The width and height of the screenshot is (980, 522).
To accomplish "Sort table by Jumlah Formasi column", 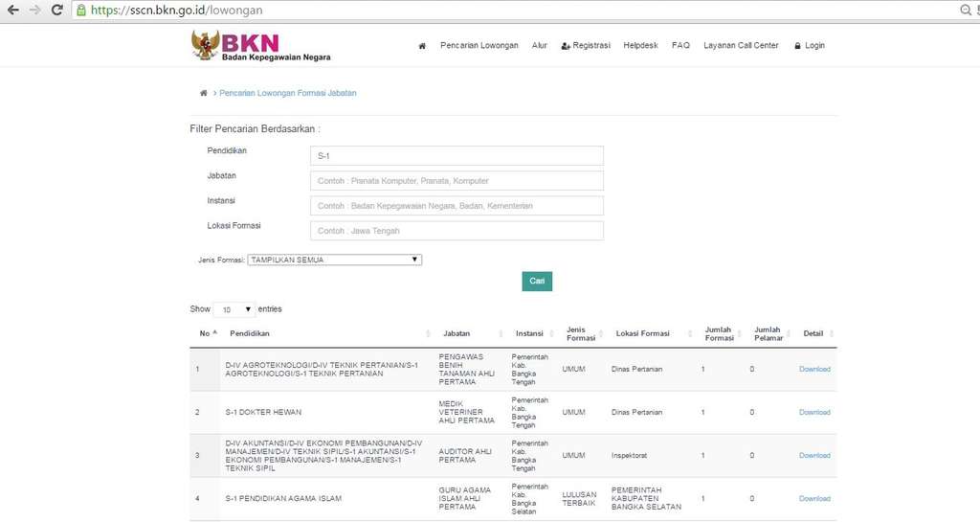I will pyautogui.click(x=719, y=333).
